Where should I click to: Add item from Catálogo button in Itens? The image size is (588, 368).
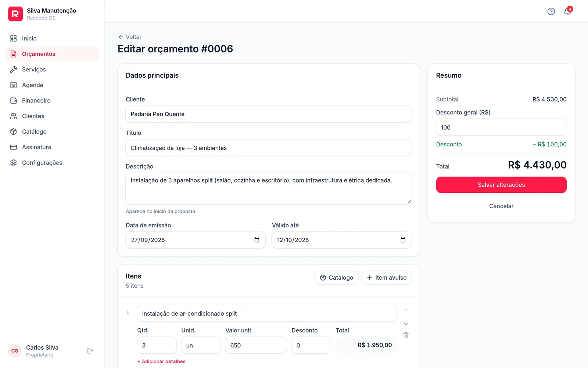coord(336,277)
